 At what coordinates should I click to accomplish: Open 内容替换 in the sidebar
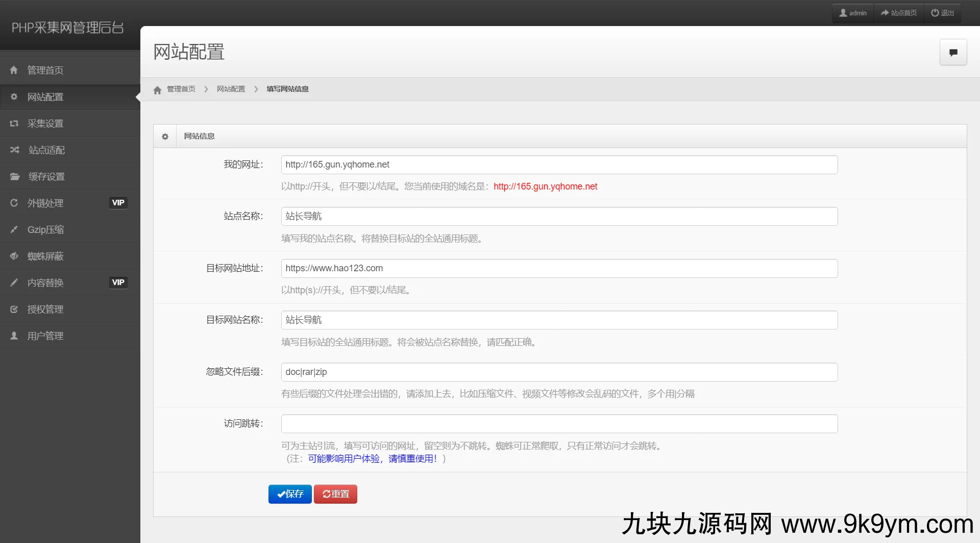pos(45,283)
